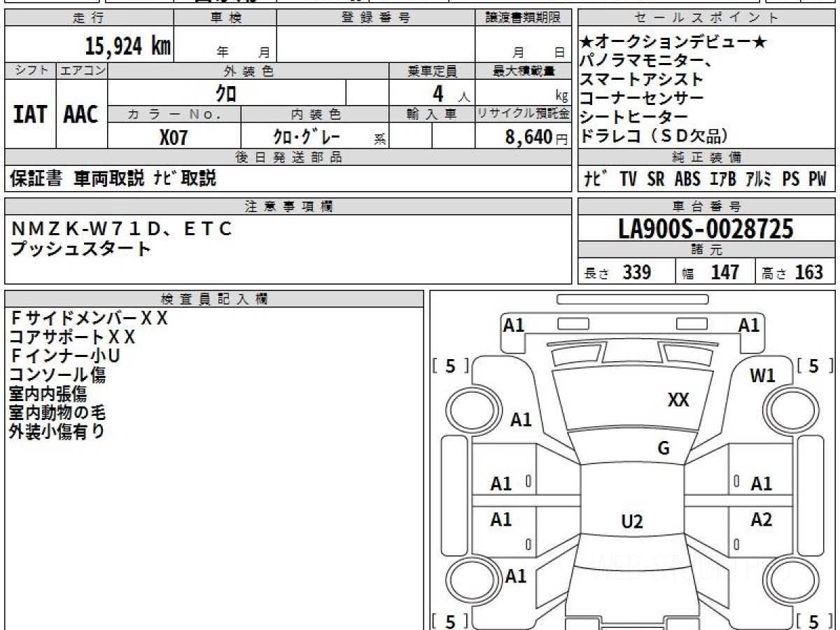Viewport: 840px width, 630px height.
Task: Click the 注意事項欄 header
Action: pos(288,206)
